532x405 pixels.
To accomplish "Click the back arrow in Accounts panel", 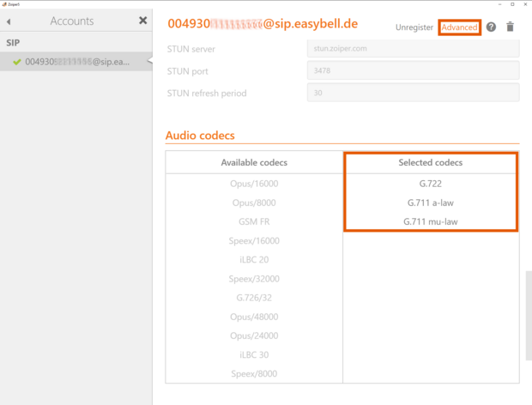I will click(9, 21).
